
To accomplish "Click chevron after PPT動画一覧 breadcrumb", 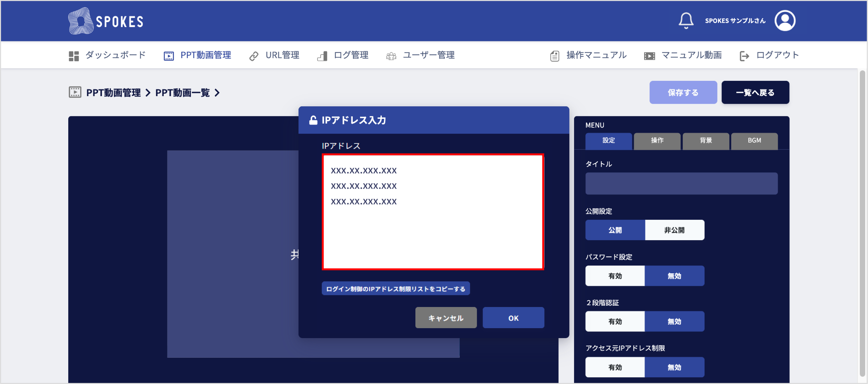I will [217, 93].
